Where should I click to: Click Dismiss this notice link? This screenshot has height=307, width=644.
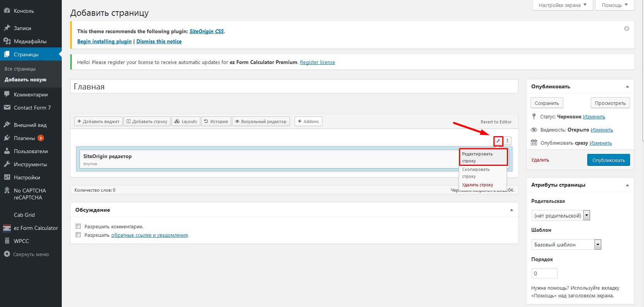[159, 42]
